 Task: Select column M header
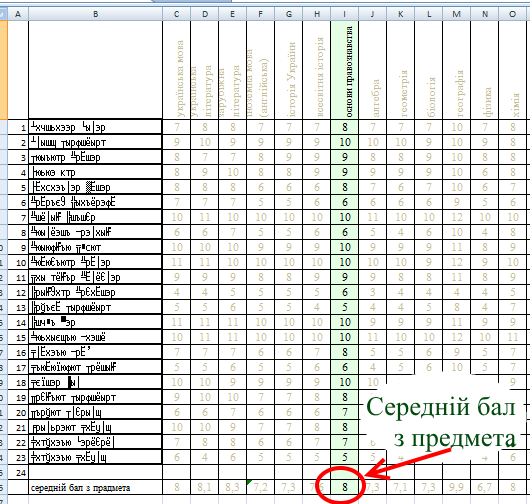pos(457,14)
